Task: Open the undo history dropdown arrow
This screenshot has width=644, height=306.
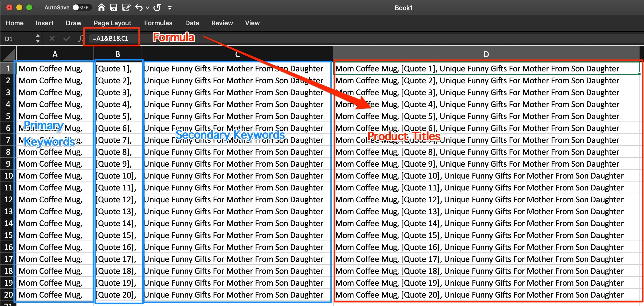Action: point(148,7)
